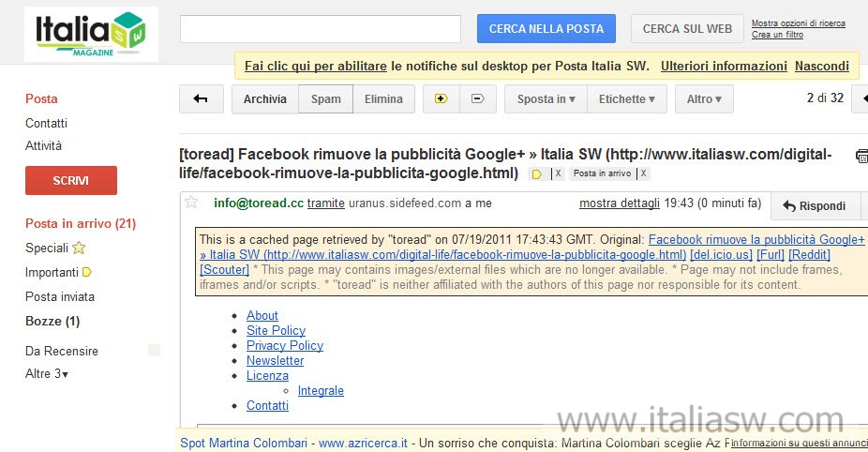
Task: Open the Integrale sub-link
Action: tap(321, 390)
